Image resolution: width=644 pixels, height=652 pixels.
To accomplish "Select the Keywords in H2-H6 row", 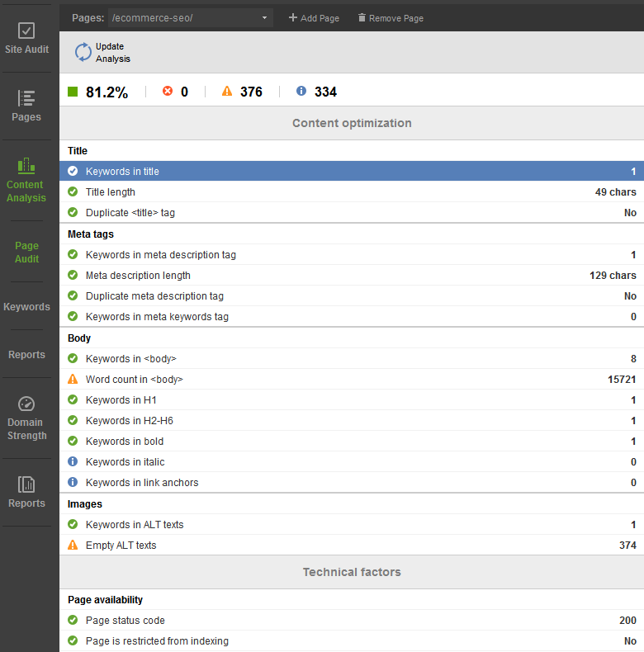I will pyautogui.click(x=352, y=420).
